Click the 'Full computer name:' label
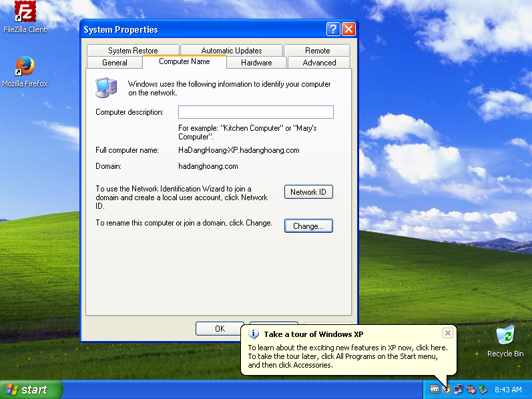 coord(127,150)
